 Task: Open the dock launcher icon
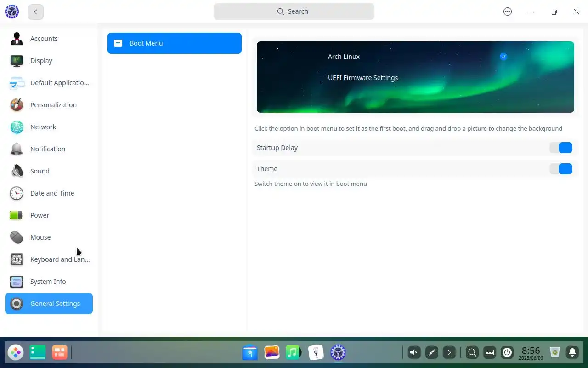[16, 353]
